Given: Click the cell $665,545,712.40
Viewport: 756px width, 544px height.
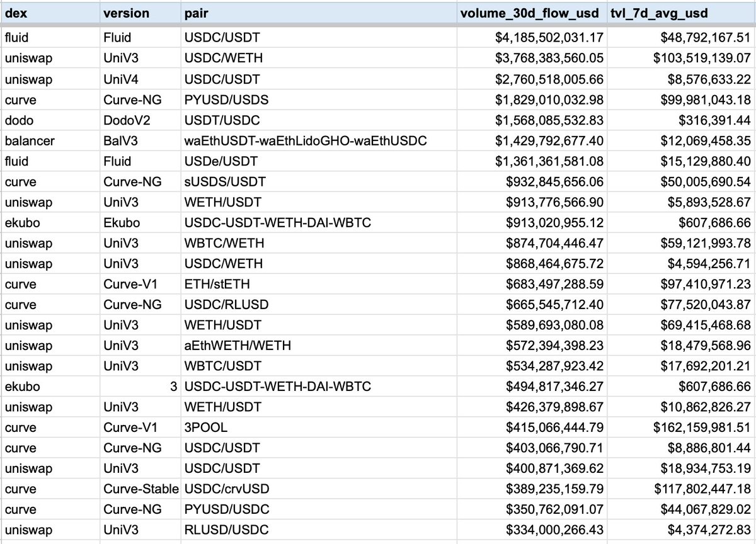Looking at the screenshot, I should pyautogui.click(x=533, y=304).
